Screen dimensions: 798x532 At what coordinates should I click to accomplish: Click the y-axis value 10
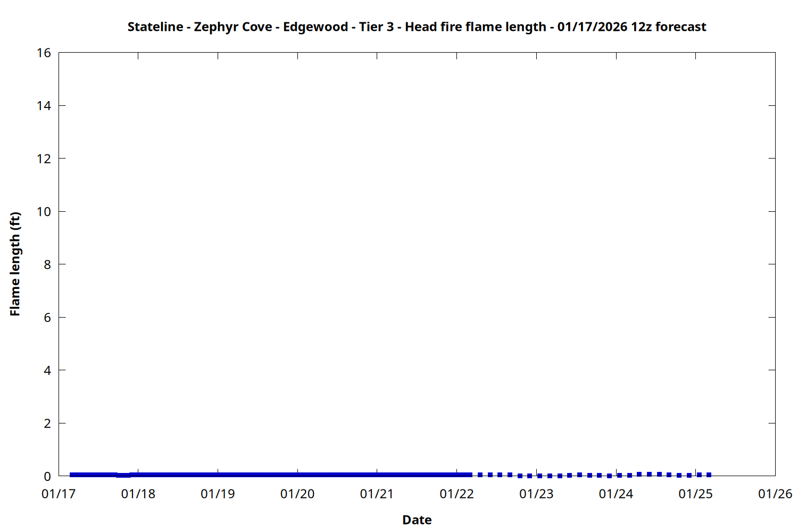point(44,212)
